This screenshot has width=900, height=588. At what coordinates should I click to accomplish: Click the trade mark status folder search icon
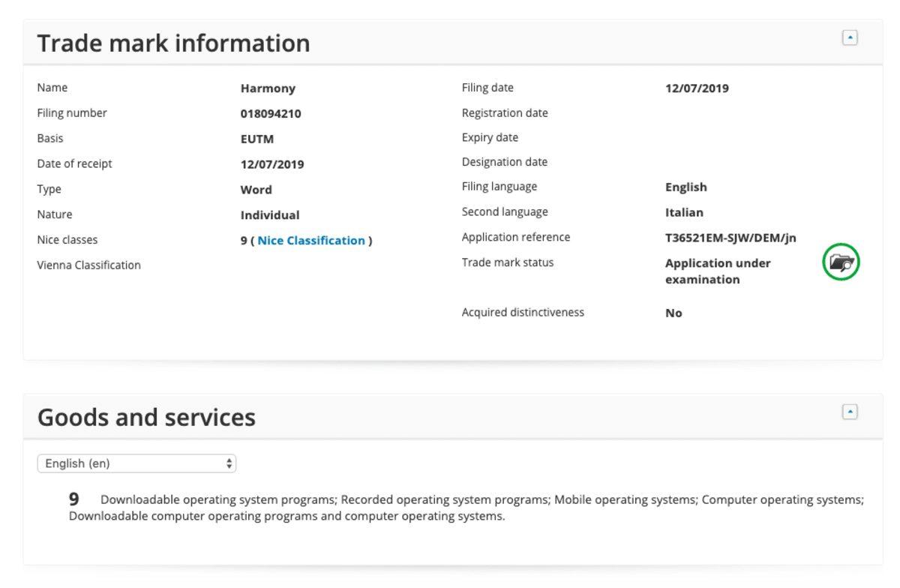pos(841,262)
